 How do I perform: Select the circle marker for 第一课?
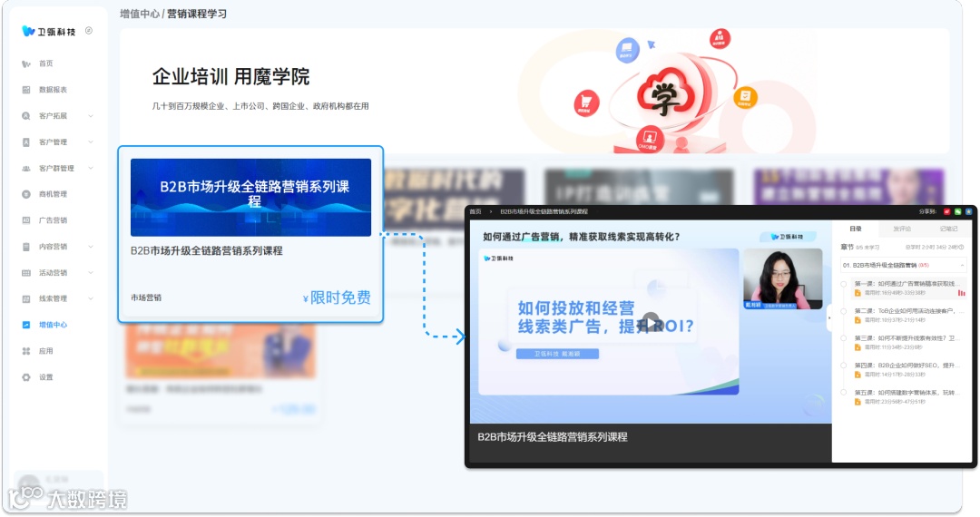844,284
